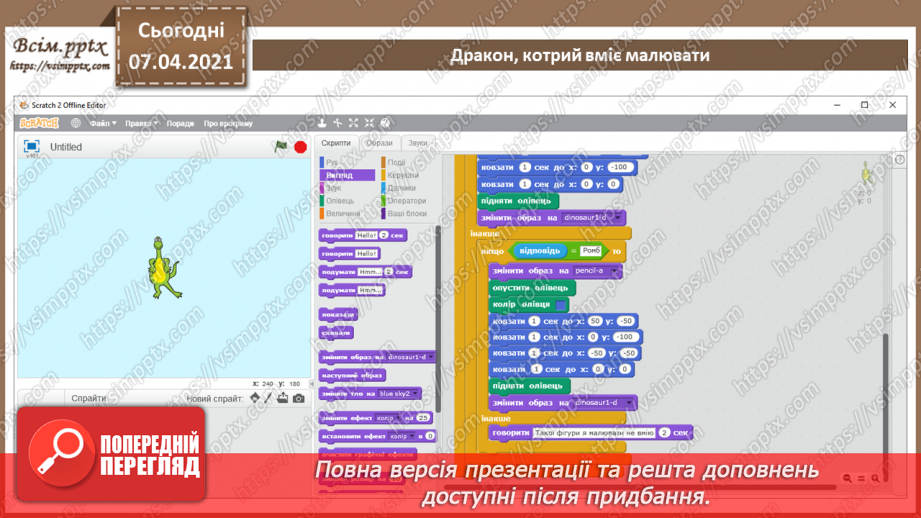Click the показати block

[338, 314]
